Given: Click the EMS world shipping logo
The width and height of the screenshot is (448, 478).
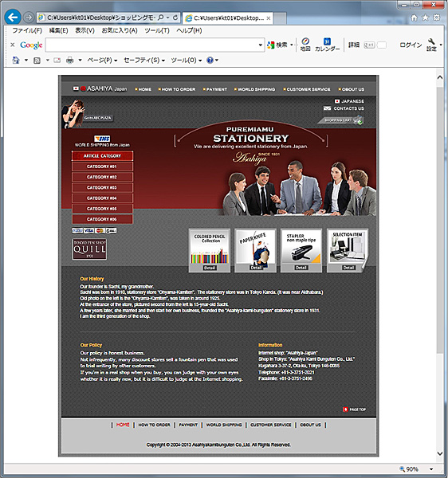Looking at the screenshot, I should [x=102, y=139].
